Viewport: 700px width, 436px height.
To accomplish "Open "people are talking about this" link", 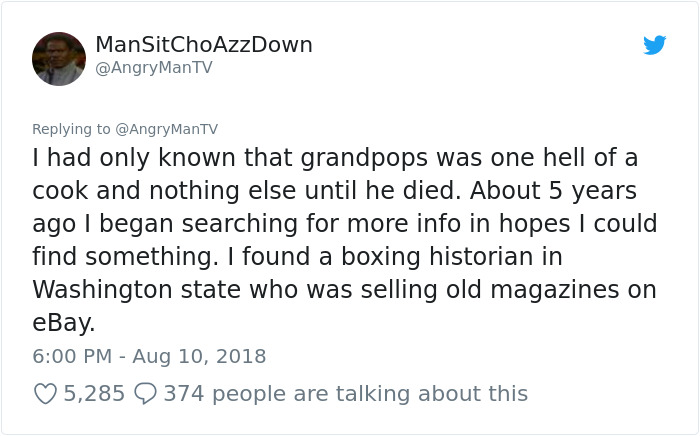I will (x=369, y=394).
